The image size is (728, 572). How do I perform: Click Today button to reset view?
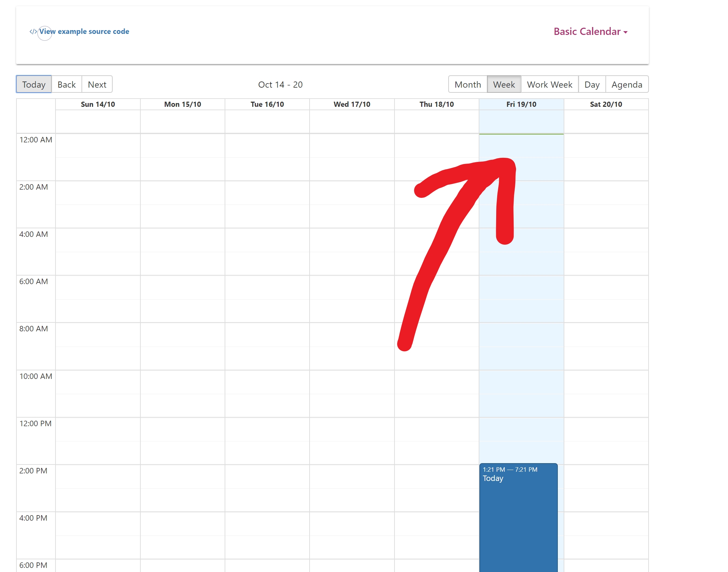pos(34,84)
